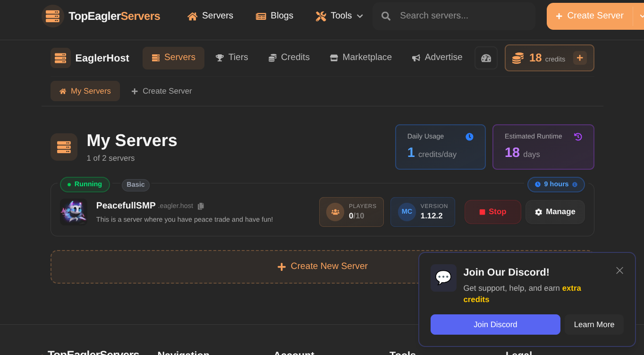
Task: Close the Join Our Discord popup
Action: point(619,270)
